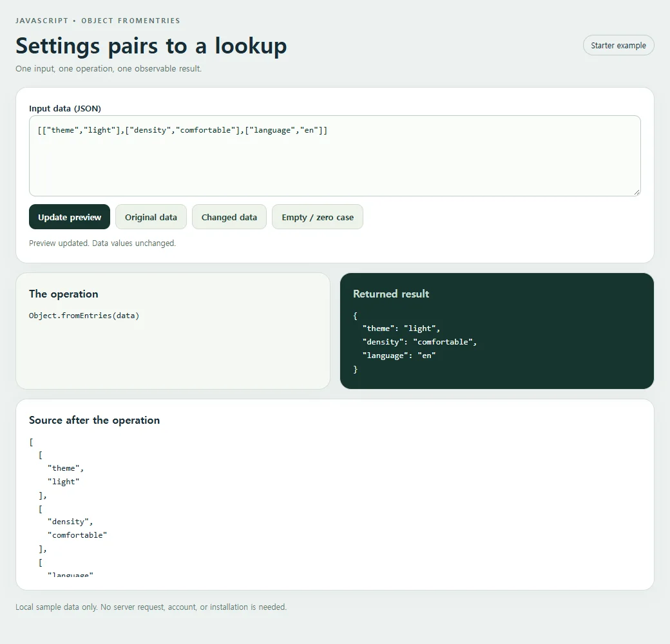This screenshot has height=644, width=670.
Task: Click the 'Source after the operation' heading
Action: point(95,421)
